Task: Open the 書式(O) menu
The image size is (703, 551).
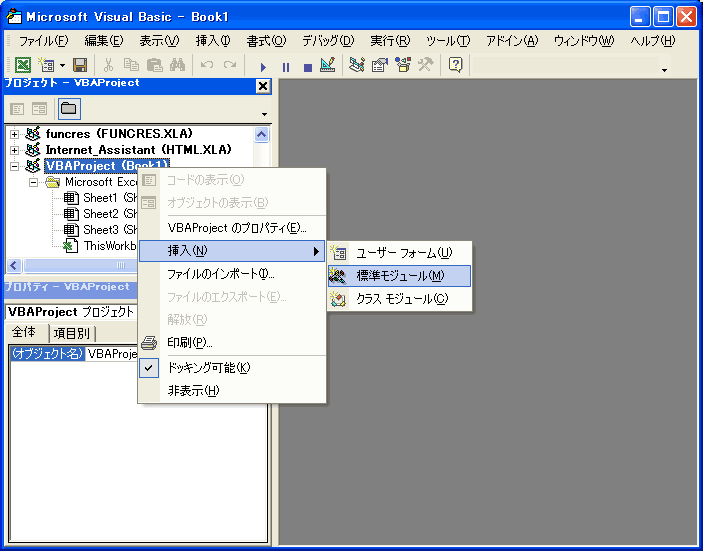Action: click(266, 41)
